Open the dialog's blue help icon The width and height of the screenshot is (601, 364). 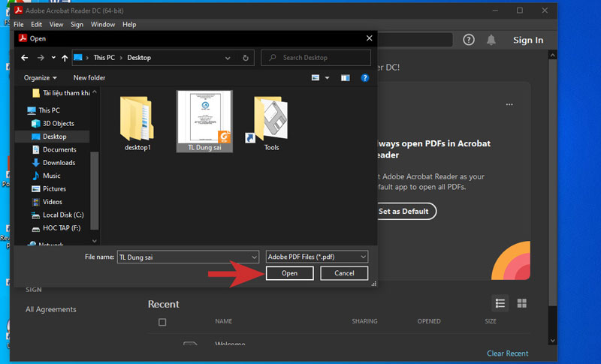pyautogui.click(x=365, y=78)
